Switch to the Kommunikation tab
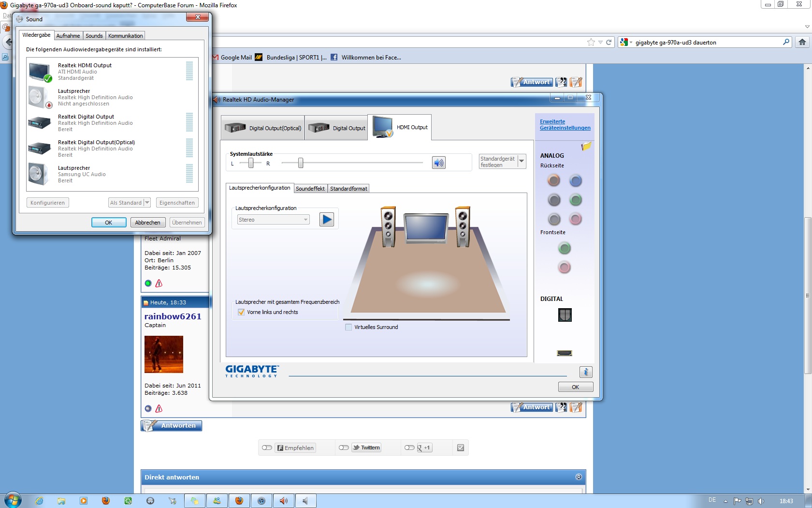This screenshot has height=508, width=812. 126,36
